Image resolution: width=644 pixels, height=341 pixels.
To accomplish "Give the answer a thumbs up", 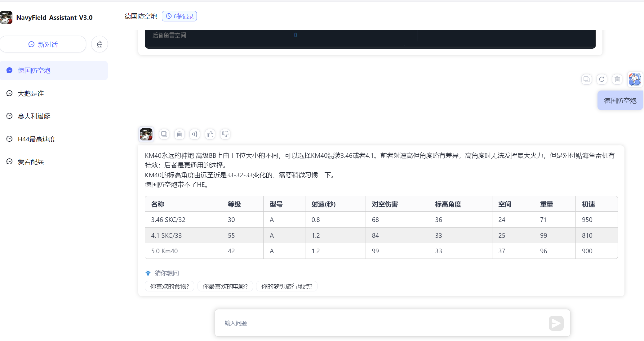I will tap(210, 134).
